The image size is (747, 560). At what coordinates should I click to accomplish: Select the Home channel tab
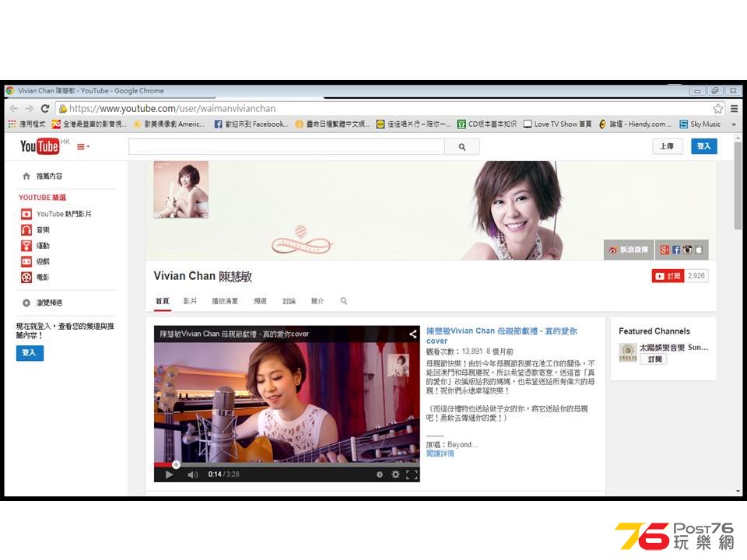click(163, 301)
